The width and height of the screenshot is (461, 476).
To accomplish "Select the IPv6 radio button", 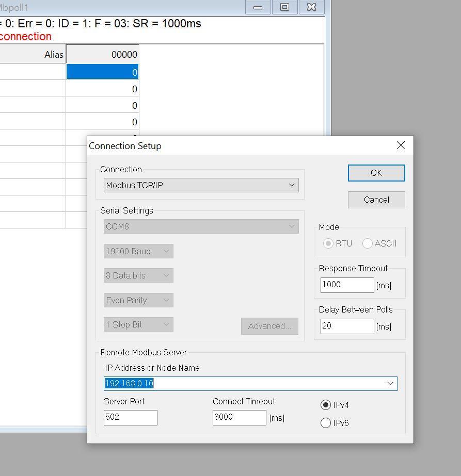I will point(326,422).
